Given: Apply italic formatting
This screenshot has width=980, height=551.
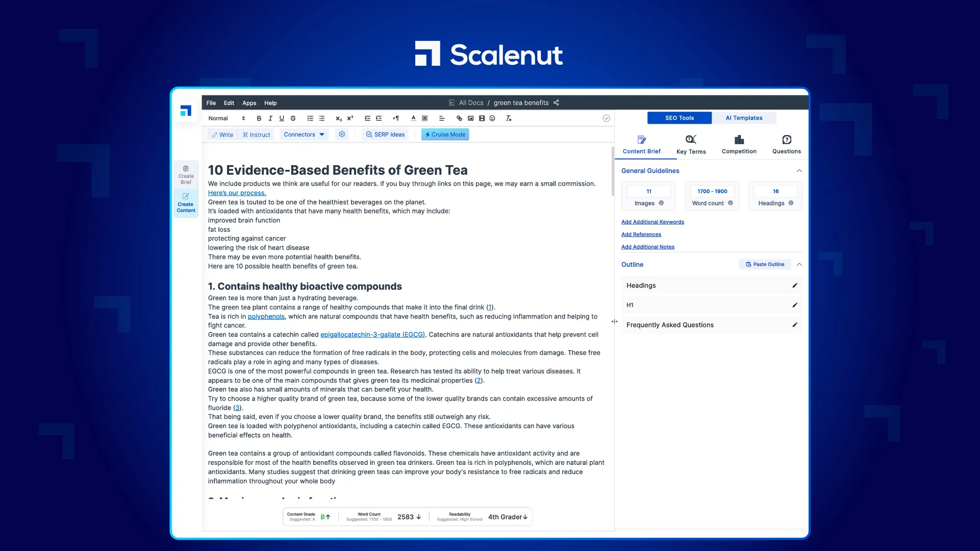Looking at the screenshot, I should pyautogui.click(x=270, y=118).
